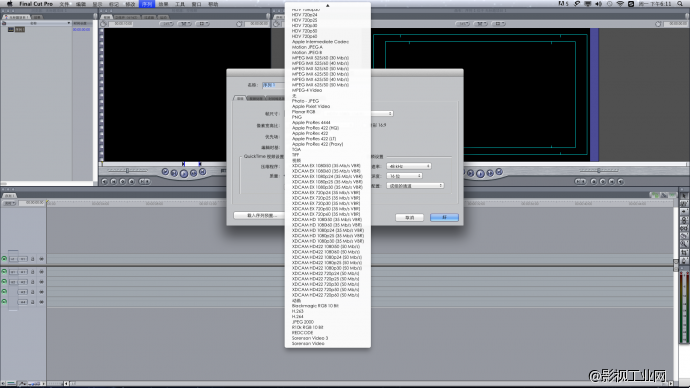The height and width of the screenshot is (388, 690).
Task: Click Mark Clip button in Canvas
Action: pos(611,181)
